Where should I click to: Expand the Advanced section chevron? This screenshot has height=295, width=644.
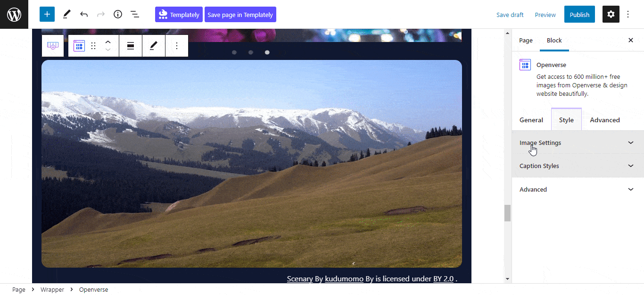(x=631, y=189)
